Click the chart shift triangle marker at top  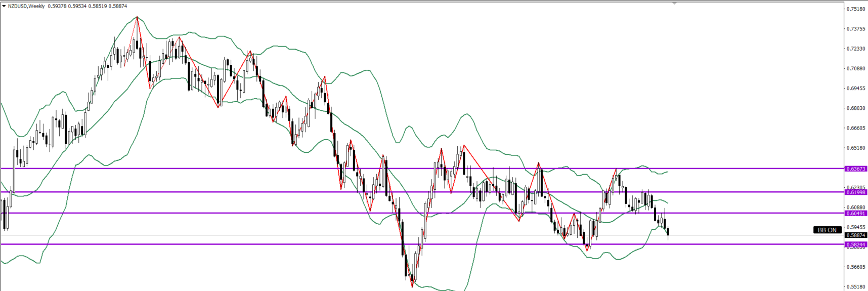click(674, 3)
